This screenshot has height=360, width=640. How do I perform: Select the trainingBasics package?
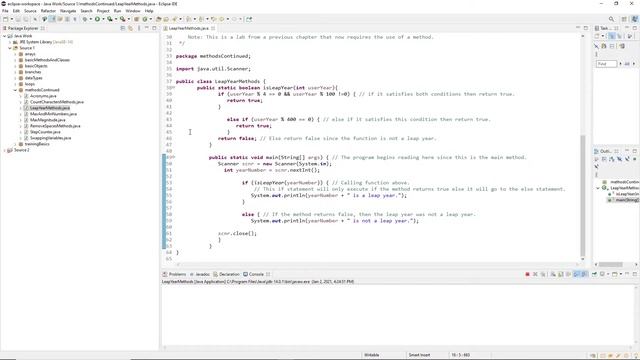[x=37, y=144]
